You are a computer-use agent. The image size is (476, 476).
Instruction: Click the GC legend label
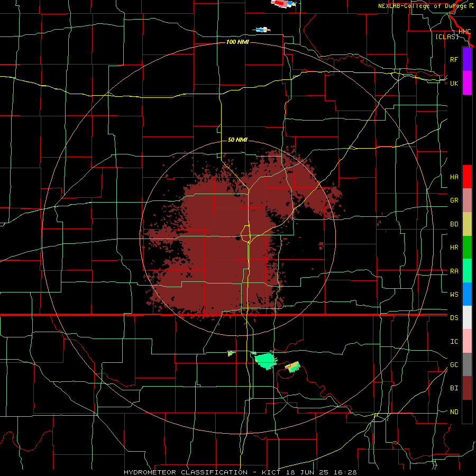454,365
